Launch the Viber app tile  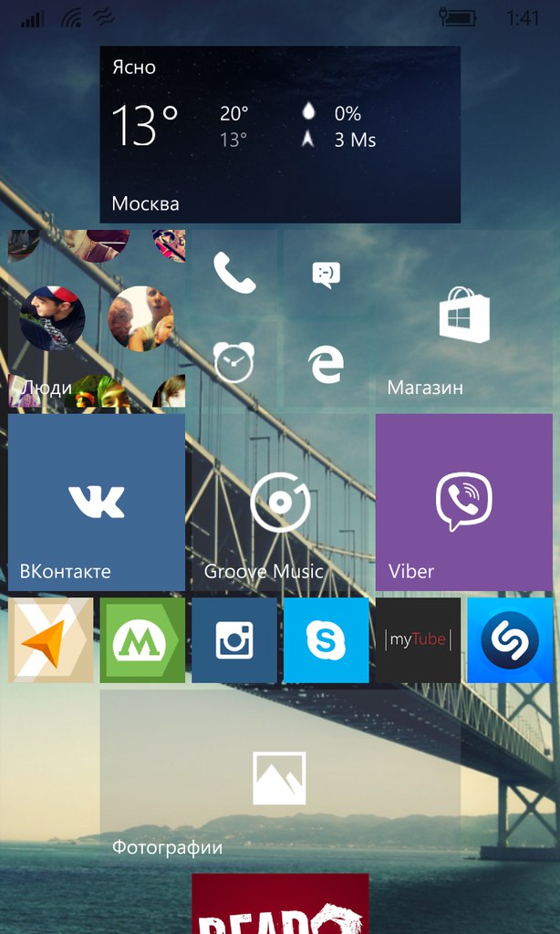pyautogui.click(x=463, y=502)
